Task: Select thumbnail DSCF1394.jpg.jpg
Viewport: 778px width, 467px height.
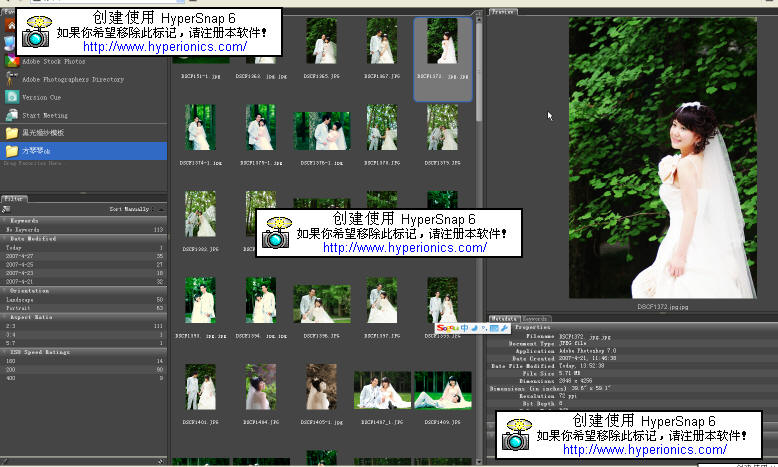Action: [261, 300]
